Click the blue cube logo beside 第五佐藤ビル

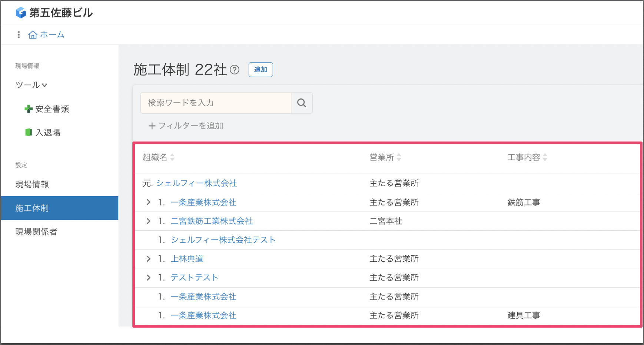pos(21,13)
